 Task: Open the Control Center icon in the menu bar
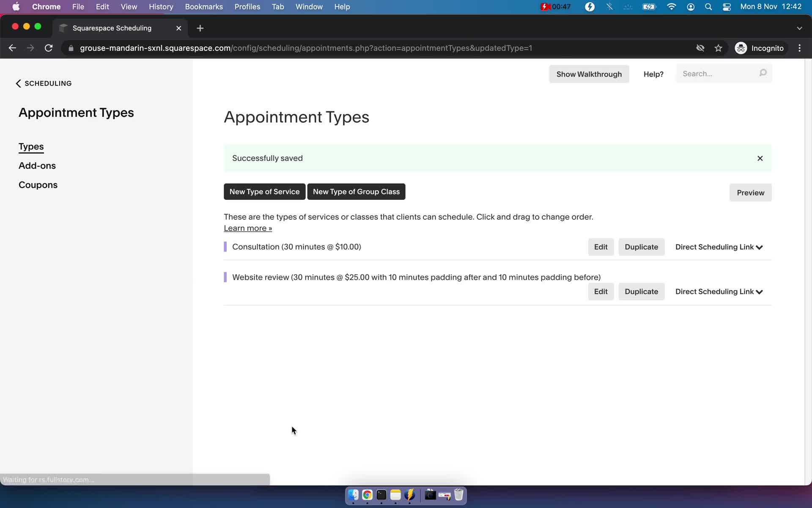coord(727,7)
